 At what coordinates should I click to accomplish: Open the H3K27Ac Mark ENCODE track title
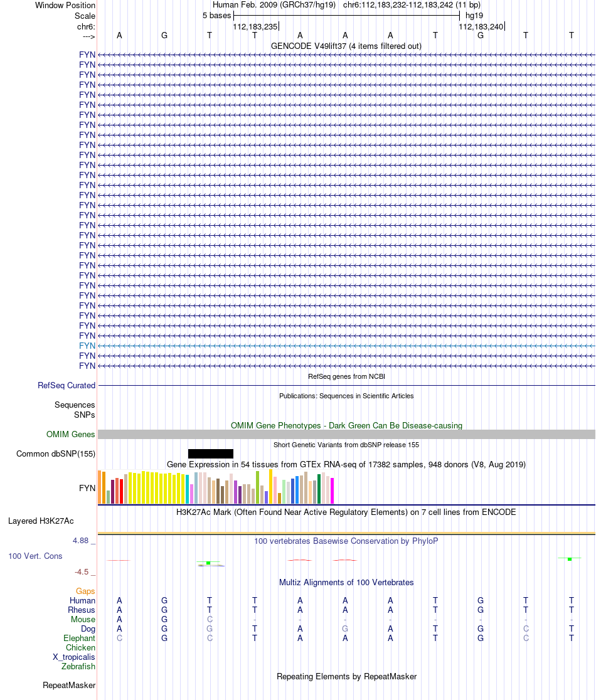pos(346,512)
